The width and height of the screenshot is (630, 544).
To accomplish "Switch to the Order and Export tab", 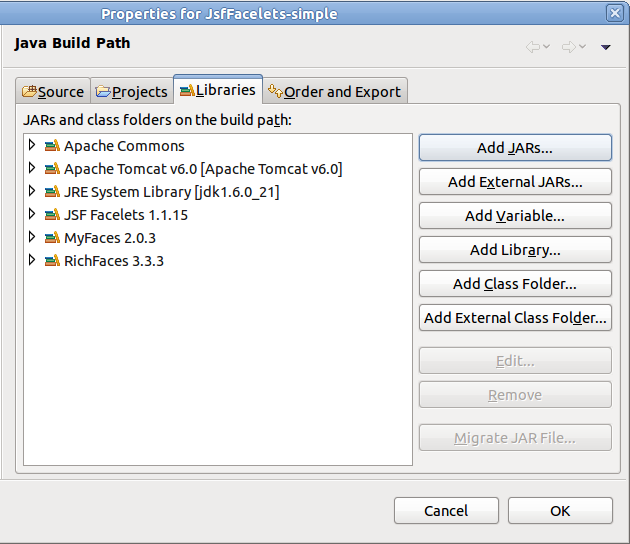I will click(x=335, y=92).
